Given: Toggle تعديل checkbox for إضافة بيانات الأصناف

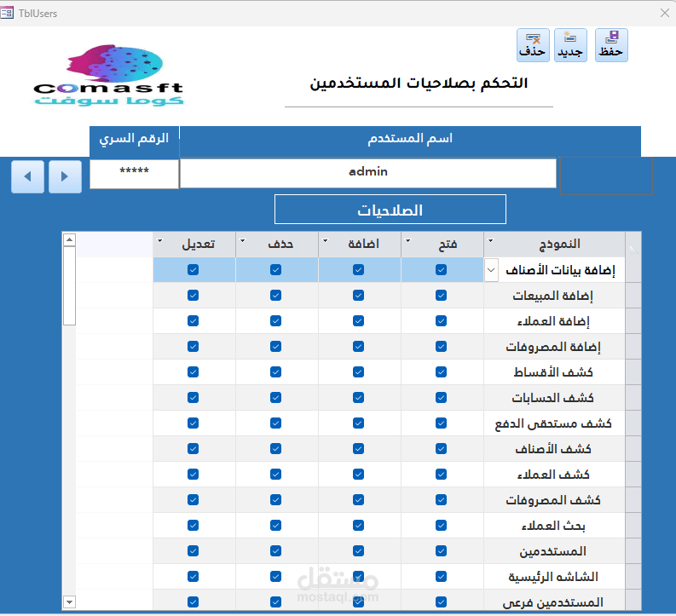Looking at the screenshot, I should coord(193,270).
